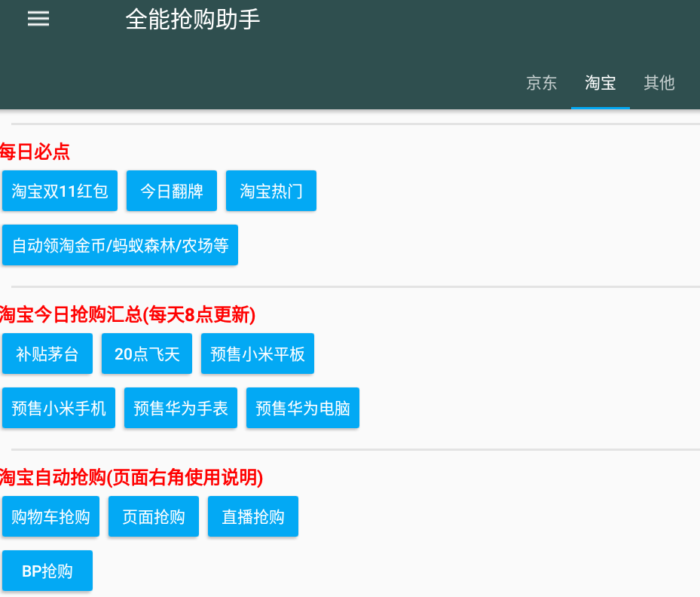Choose 预售华为电脑 presale button

pyautogui.click(x=303, y=408)
